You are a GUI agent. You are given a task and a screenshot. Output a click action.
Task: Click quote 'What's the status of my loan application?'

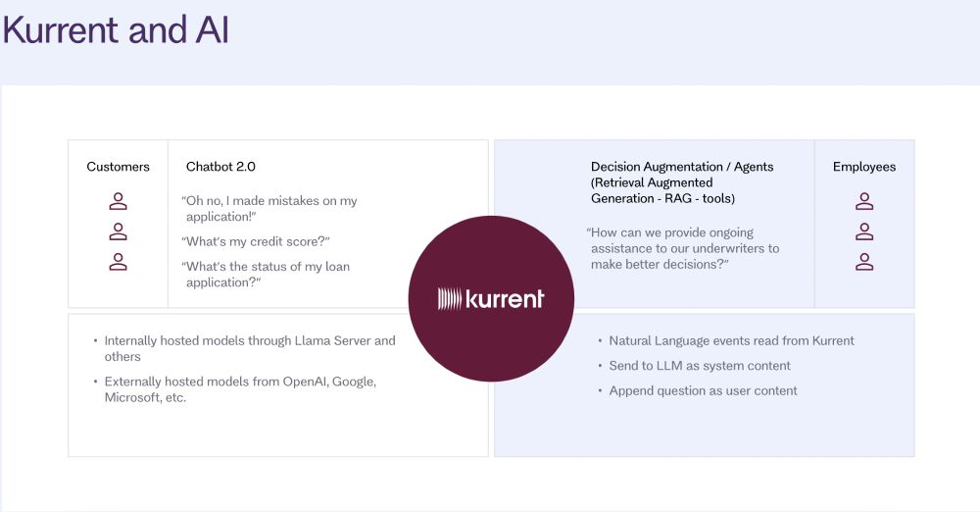(266, 275)
